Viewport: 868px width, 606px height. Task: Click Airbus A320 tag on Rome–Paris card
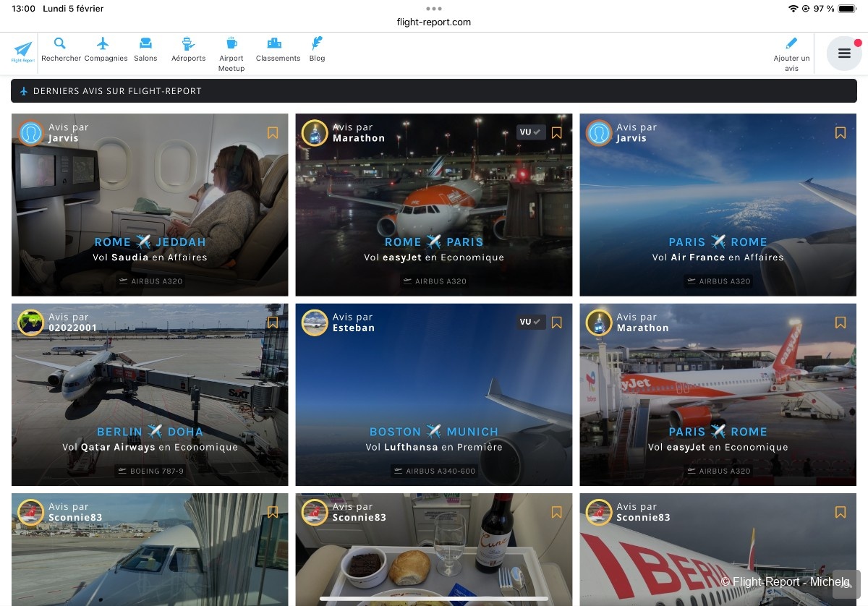tap(434, 281)
